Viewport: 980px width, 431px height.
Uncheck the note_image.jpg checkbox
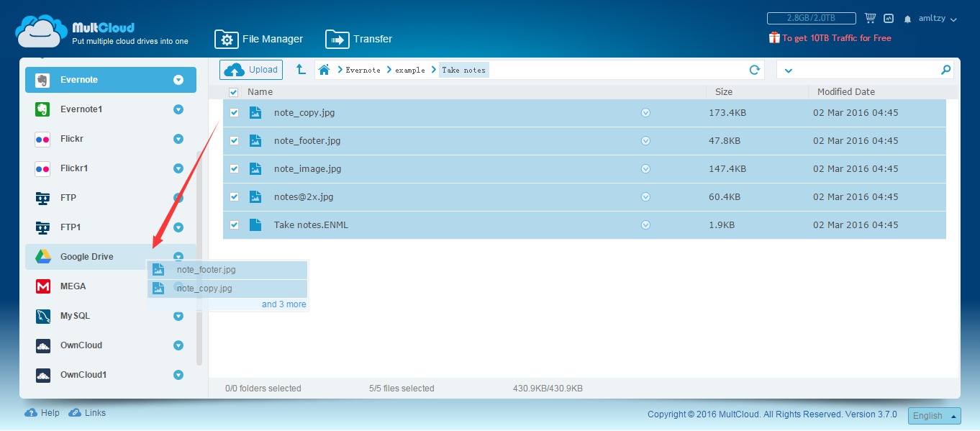coord(234,169)
